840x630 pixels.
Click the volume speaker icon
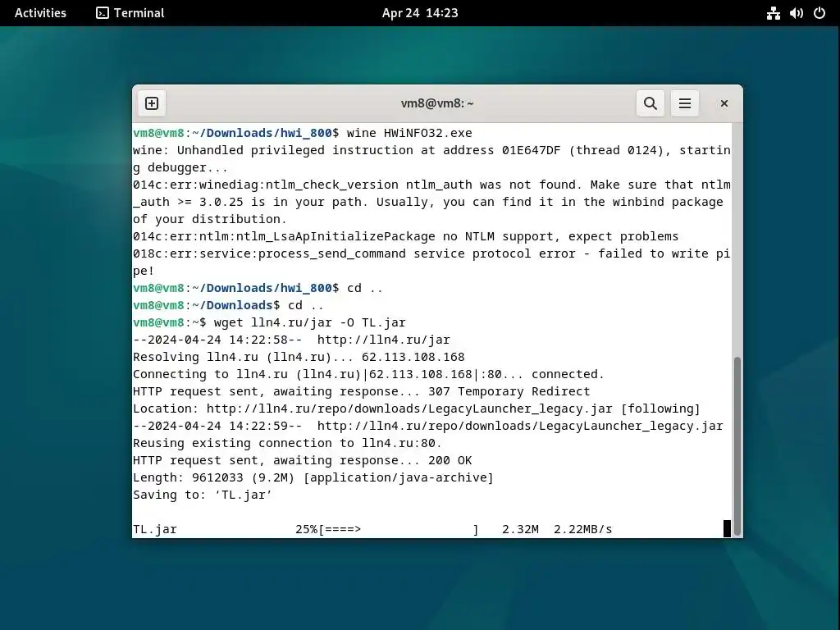796,13
